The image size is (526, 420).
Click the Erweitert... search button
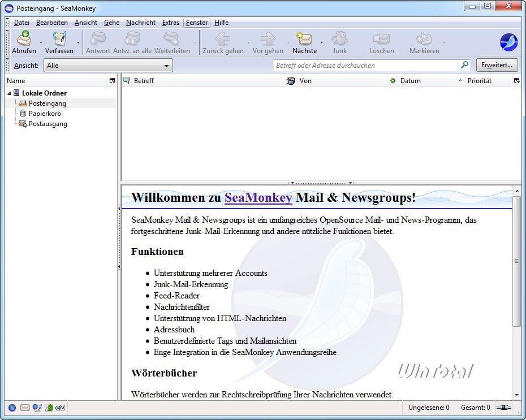pos(497,65)
